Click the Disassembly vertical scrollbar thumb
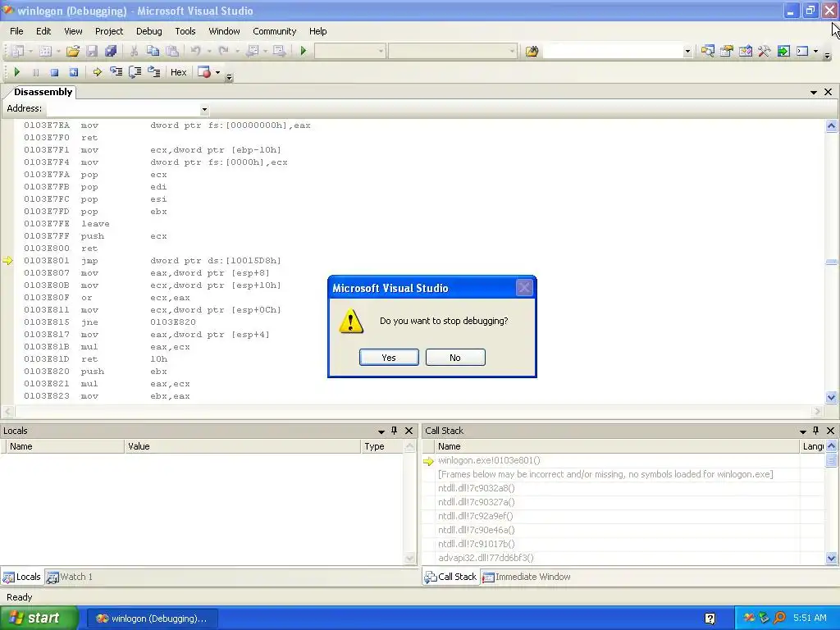 pyautogui.click(x=831, y=262)
